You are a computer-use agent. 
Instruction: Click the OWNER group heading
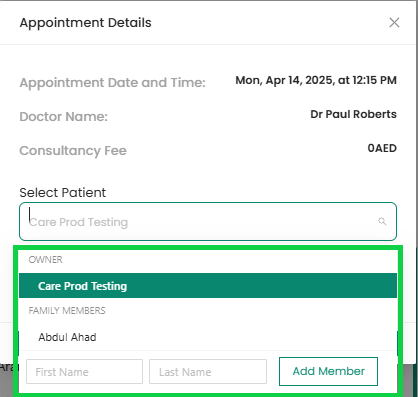pos(45,260)
